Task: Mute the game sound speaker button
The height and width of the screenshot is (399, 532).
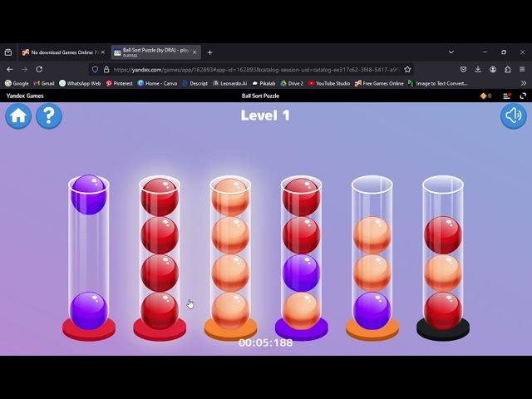Action: click(514, 116)
